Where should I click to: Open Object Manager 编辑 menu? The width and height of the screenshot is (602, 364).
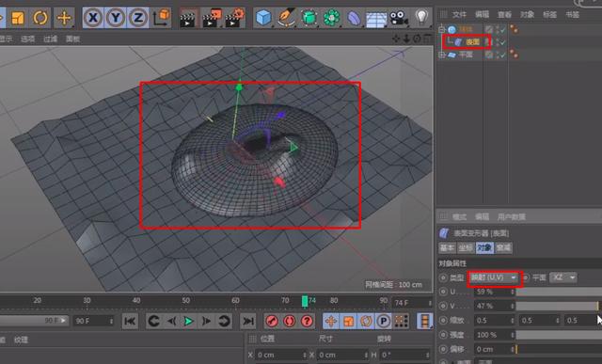click(482, 15)
